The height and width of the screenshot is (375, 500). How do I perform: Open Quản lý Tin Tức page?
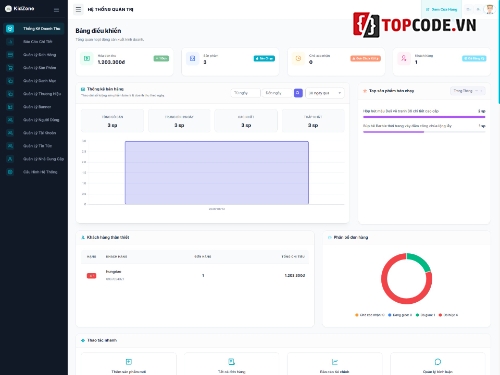pyautogui.click(x=34, y=146)
